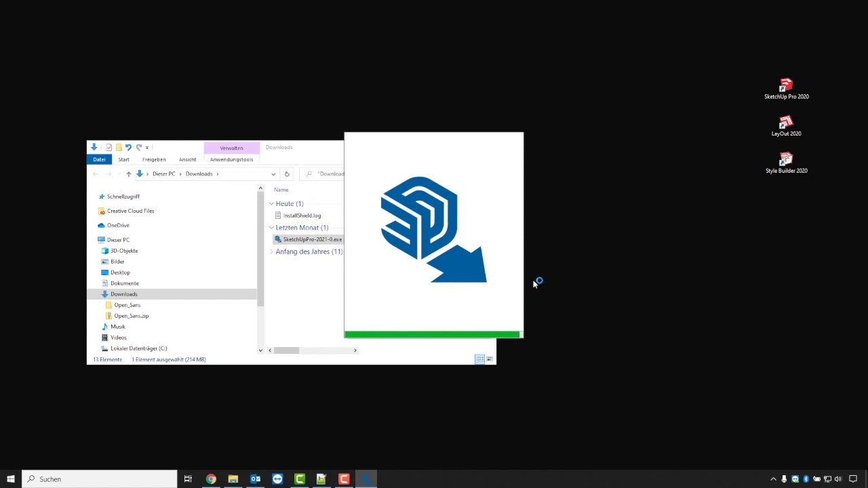Click the microphone icon in system tray
Viewport: 868px width, 488px height.
pyautogui.click(x=784, y=479)
